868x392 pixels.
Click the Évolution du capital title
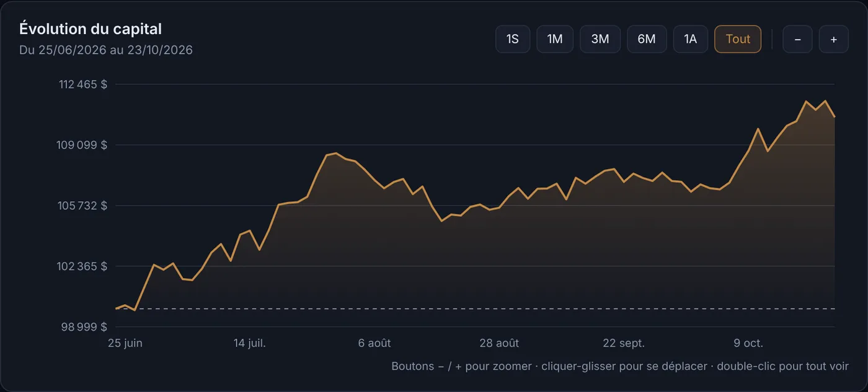[91, 28]
